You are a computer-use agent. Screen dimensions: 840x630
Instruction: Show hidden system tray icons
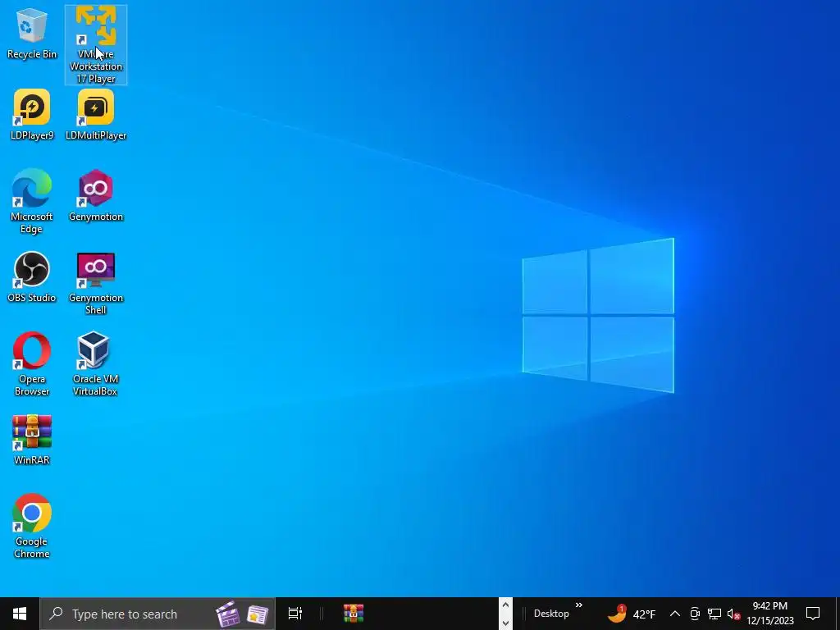point(675,614)
